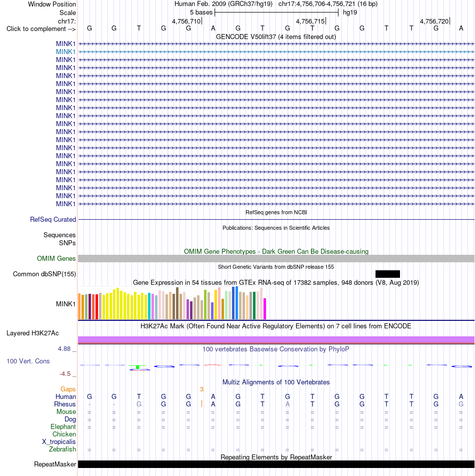The width and height of the screenshot is (475, 476).
Task: Click the 100 Vert. Cons label
Action: (28, 361)
